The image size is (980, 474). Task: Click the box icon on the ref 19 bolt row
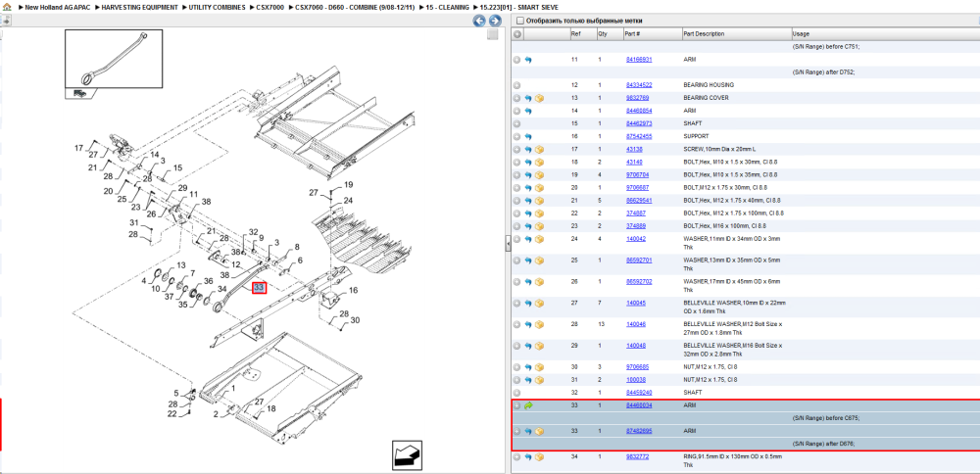click(x=539, y=175)
